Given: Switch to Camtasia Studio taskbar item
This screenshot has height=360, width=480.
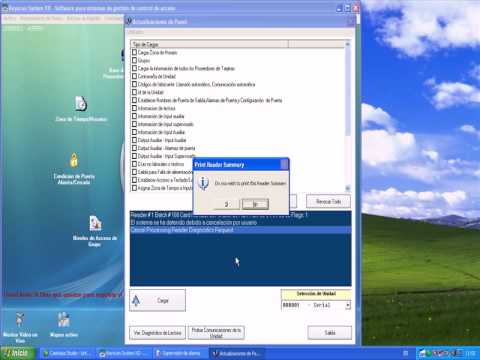Looking at the screenshot, I should [x=68, y=353].
